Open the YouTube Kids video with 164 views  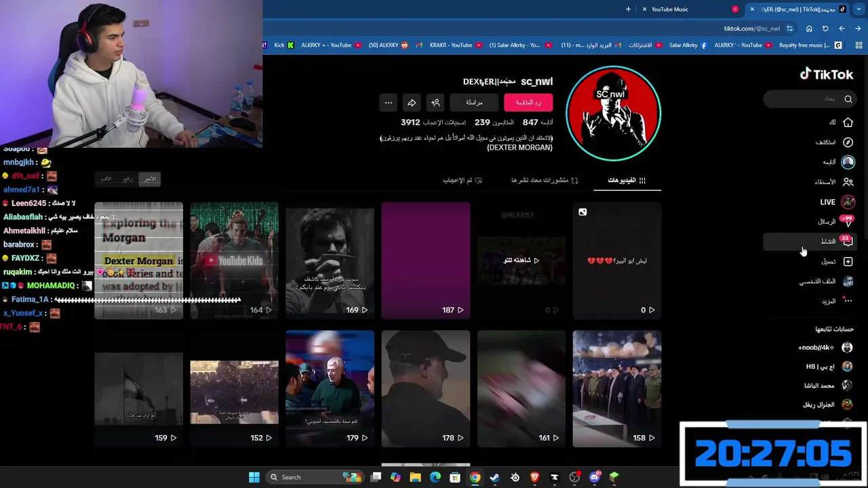pos(234,260)
